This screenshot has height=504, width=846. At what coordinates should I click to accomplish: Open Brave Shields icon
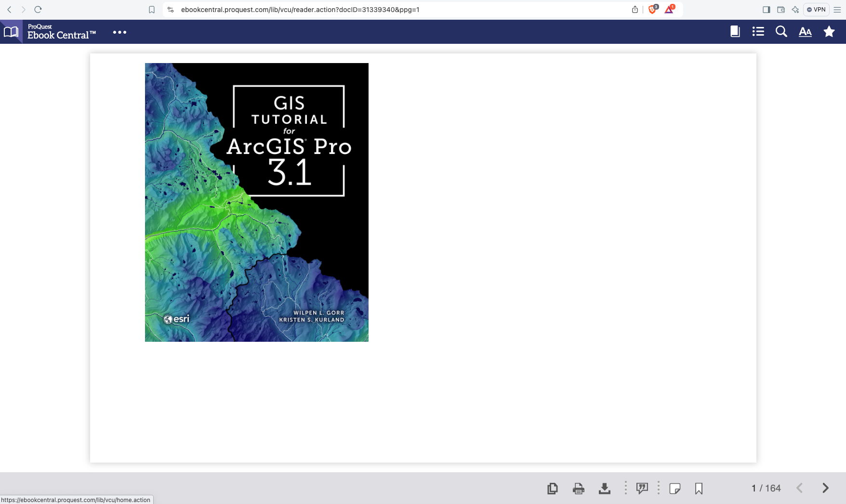point(653,10)
